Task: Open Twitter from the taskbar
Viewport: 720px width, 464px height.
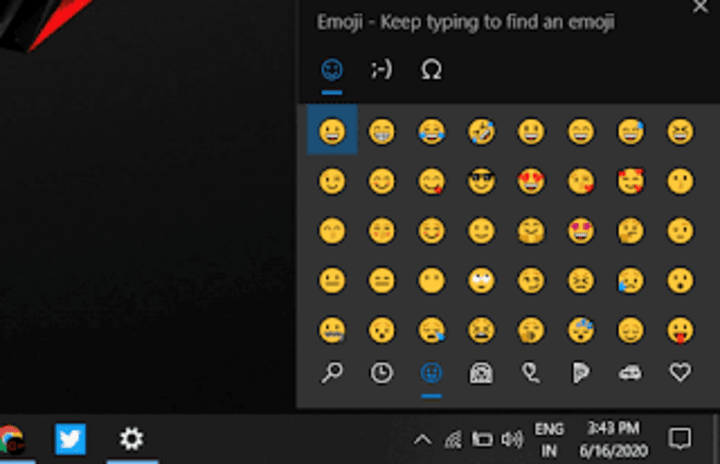Action: pos(70,439)
